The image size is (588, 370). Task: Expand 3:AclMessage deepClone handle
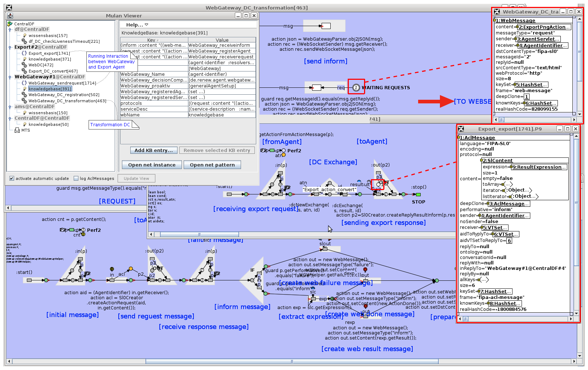[487, 204]
